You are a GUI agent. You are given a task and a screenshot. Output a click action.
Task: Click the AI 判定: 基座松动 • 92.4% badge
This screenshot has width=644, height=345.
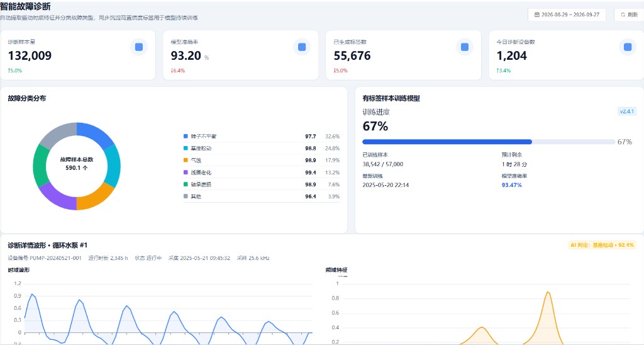(x=602, y=245)
